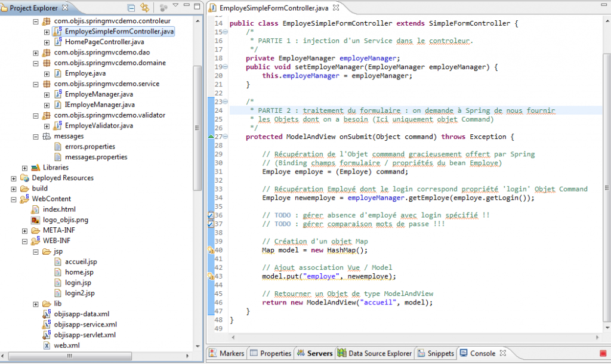Expand the META-INF folder
Image resolution: width=611 pixels, height=364 pixels.
[24, 231]
